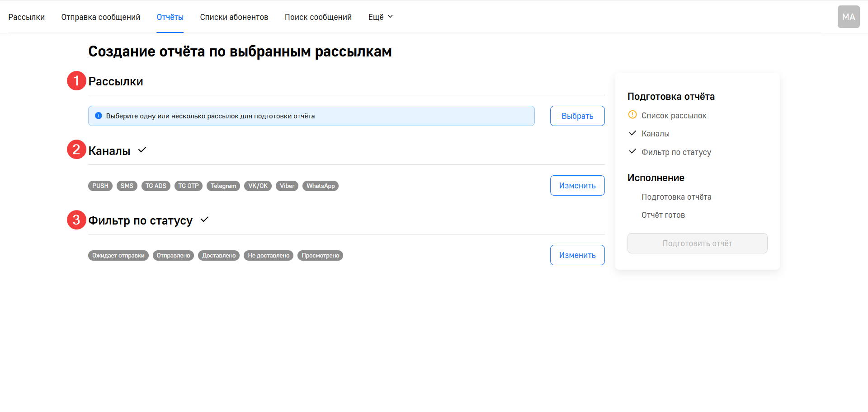The width and height of the screenshot is (868, 412).
Task: Switch to the Списки абонентов tab
Action: point(234,17)
